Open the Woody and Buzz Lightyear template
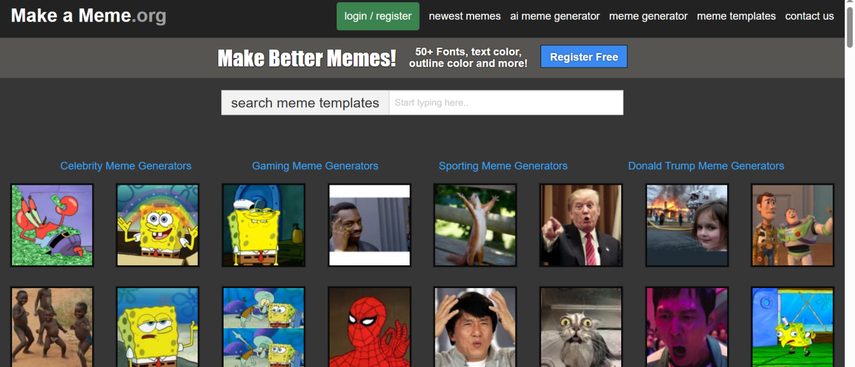The image size is (855, 367). click(x=792, y=225)
